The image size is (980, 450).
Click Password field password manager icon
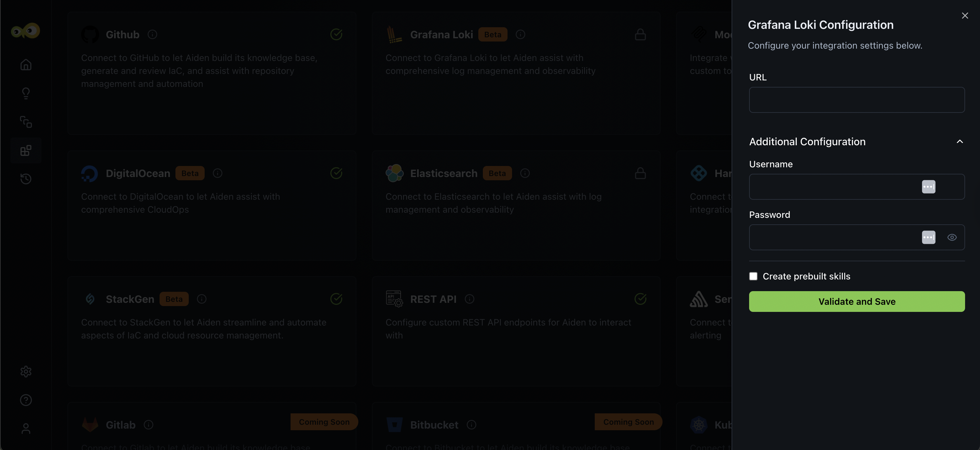point(928,237)
